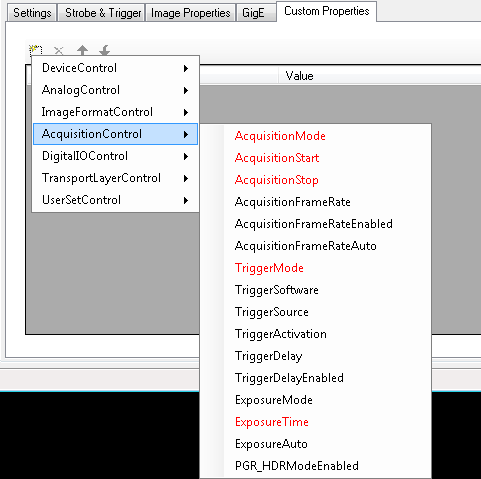This screenshot has width=481, height=479.
Task: Open the ImageFormatControl menu entry
Action: point(115,112)
